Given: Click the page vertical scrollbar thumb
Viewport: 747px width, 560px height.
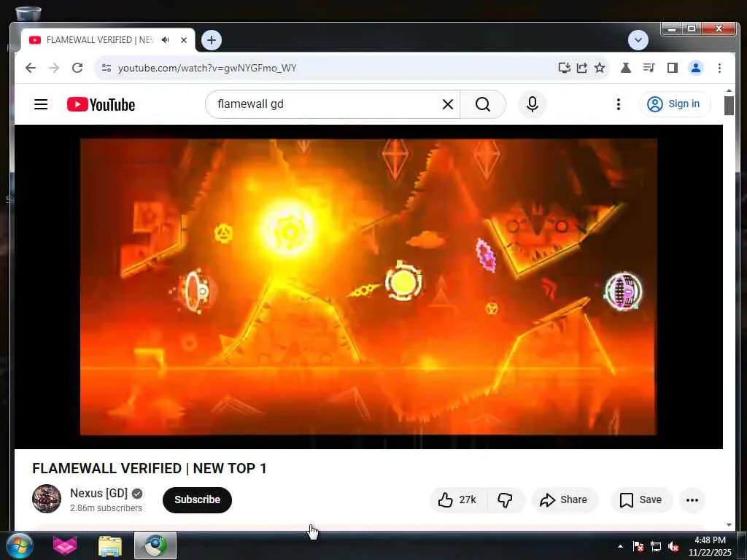Looking at the screenshot, I should 729,105.
